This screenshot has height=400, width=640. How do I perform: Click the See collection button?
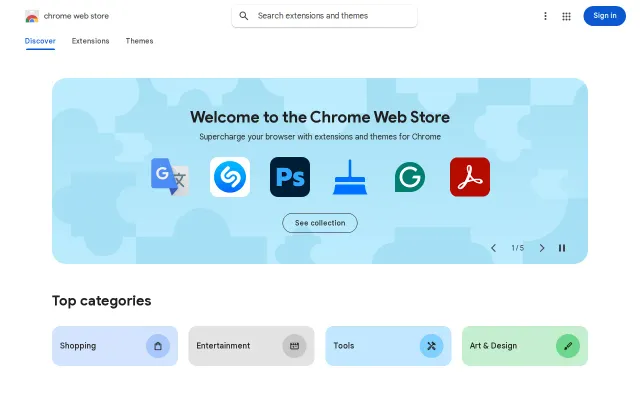[320, 223]
